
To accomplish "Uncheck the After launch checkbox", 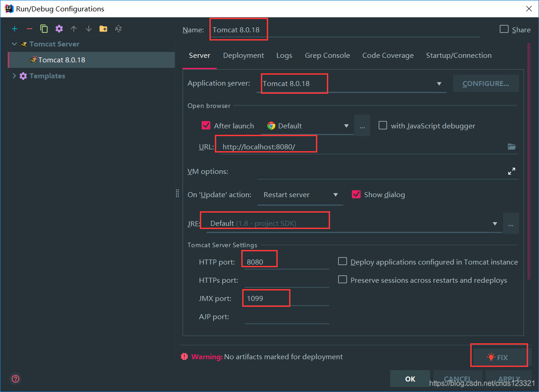I will click(x=206, y=126).
